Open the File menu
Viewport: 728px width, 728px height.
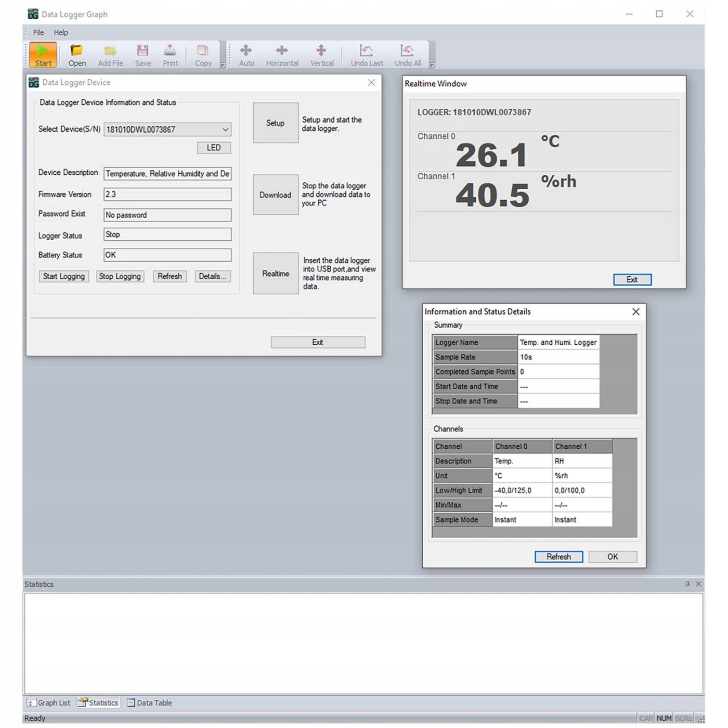tap(37, 32)
